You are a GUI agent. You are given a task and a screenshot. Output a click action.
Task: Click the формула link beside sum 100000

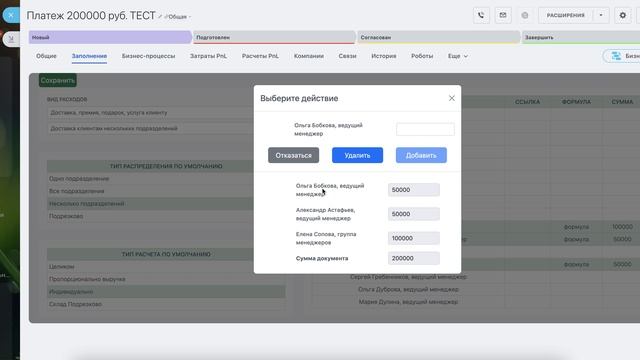click(576, 227)
